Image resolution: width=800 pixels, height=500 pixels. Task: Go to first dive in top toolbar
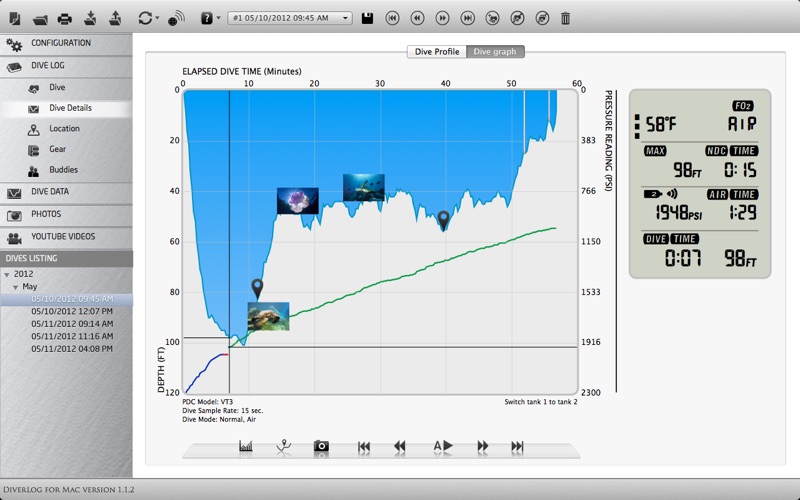coord(392,18)
